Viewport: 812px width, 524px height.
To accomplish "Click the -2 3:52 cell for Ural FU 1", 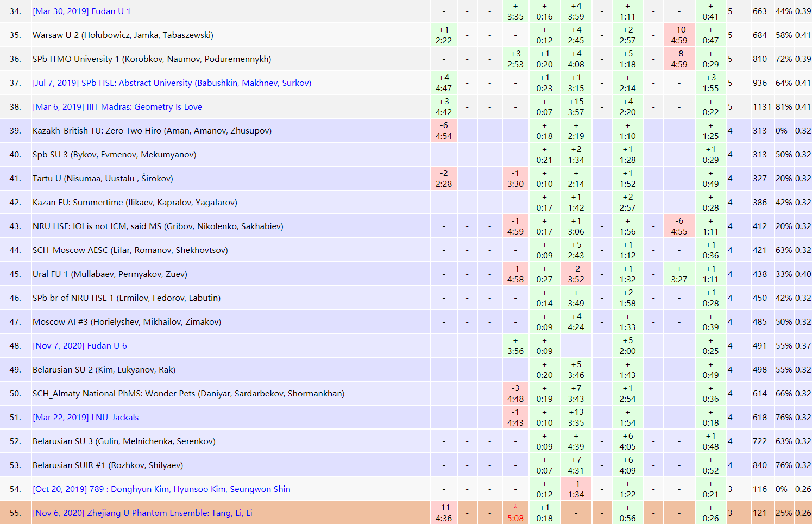I will click(x=576, y=274).
